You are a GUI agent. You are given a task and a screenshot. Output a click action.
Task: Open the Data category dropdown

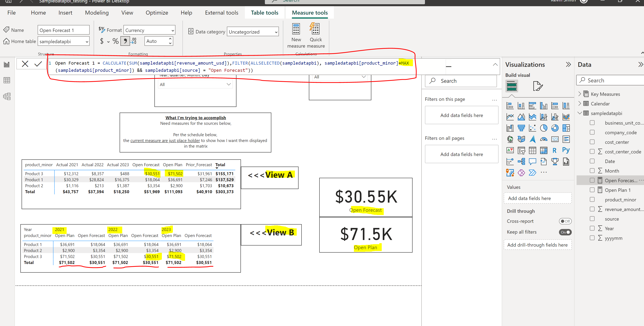tap(252, 32)
